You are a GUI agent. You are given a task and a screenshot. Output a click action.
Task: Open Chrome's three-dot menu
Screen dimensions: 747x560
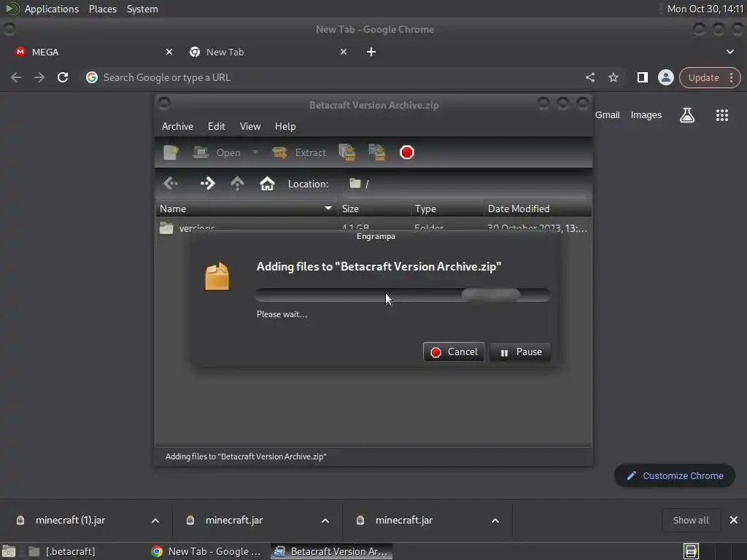click(x=731, y=77)
